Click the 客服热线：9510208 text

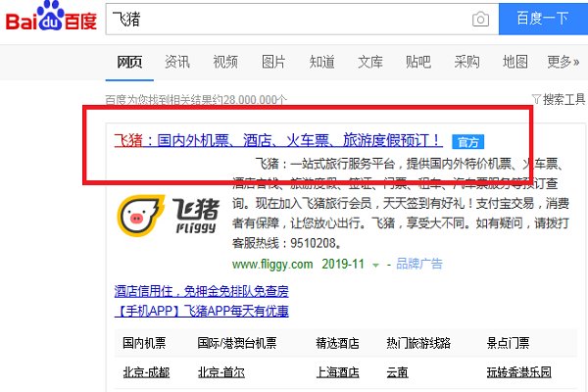point(286,243)
